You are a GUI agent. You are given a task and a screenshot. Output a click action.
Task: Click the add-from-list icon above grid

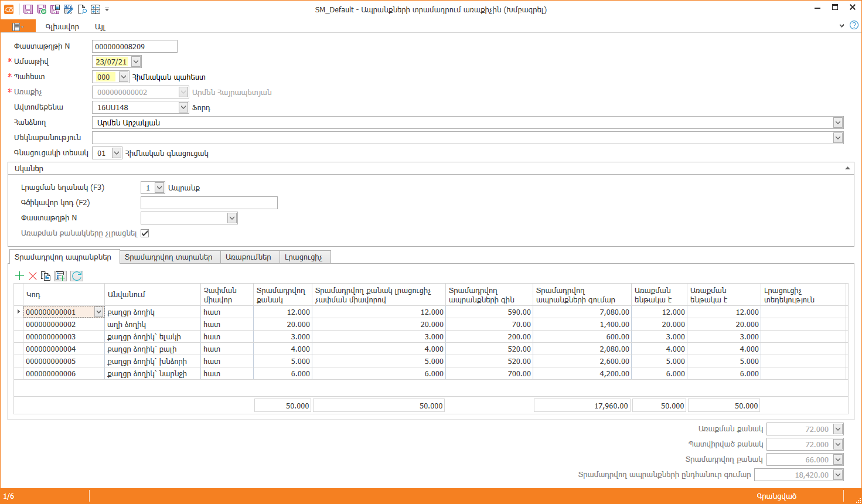[60, 276]
